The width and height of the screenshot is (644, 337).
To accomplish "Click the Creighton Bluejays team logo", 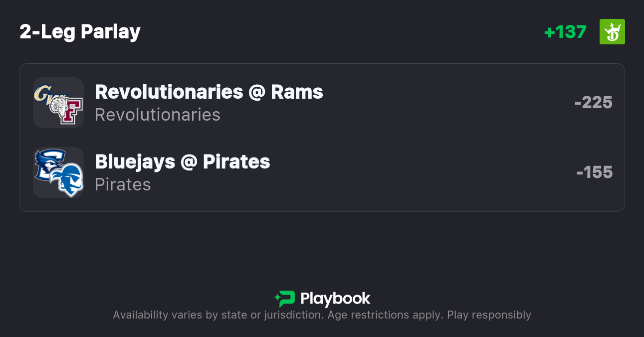I will (46, 165).
